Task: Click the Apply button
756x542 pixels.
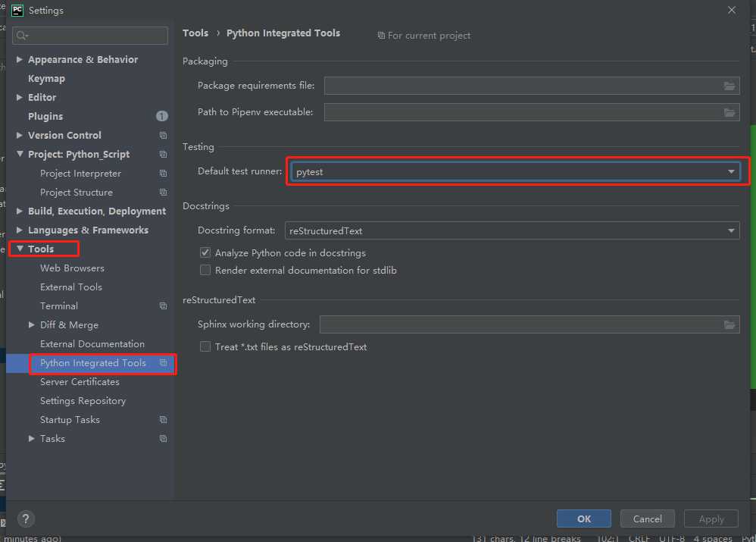Action: [x=711, y=519]
